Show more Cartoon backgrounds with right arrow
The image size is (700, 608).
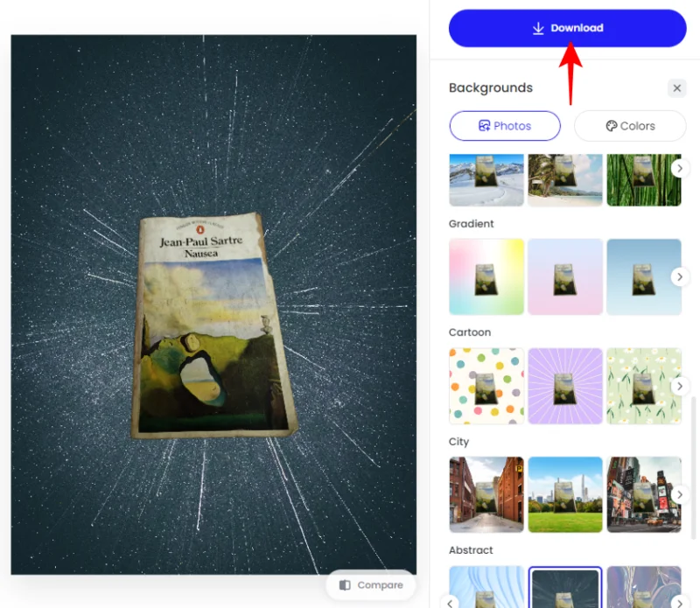click(680, 386)
